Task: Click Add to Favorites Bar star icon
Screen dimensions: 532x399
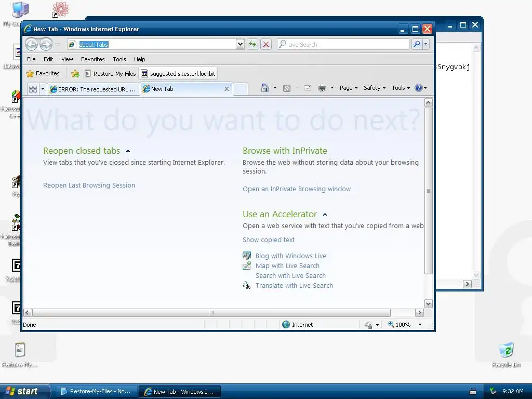Action: pos(75,73)
